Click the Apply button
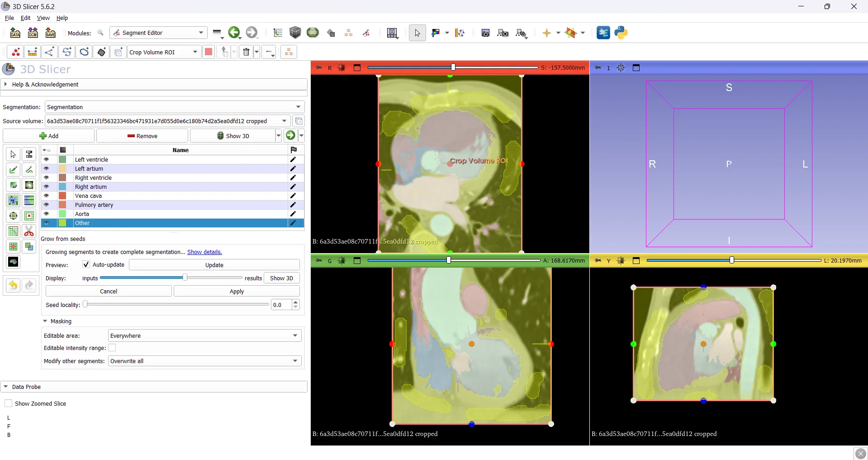Image resolution: width=868 pixels, height=460 pixels. [237, 291]
